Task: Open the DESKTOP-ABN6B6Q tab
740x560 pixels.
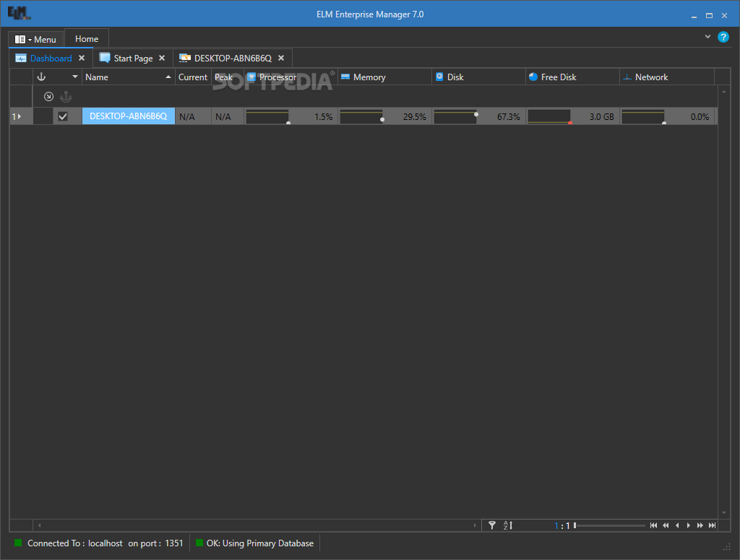Action: tap(233, 59)
